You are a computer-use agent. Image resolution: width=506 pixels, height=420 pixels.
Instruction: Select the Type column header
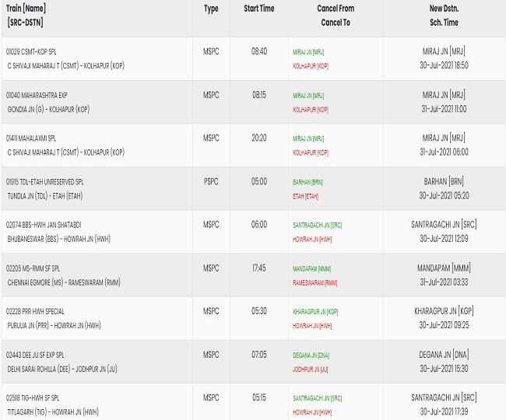click(x=211, y=9)
